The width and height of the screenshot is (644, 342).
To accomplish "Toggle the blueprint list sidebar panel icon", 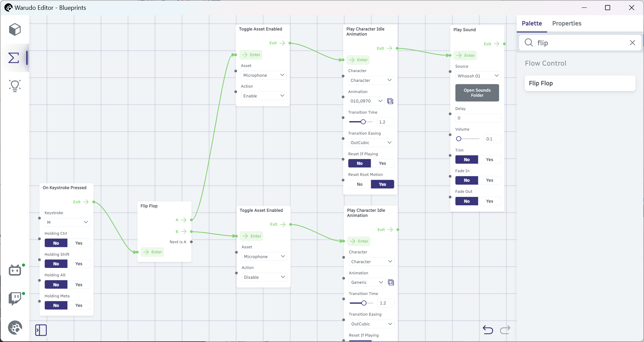I will coord(41,330).
